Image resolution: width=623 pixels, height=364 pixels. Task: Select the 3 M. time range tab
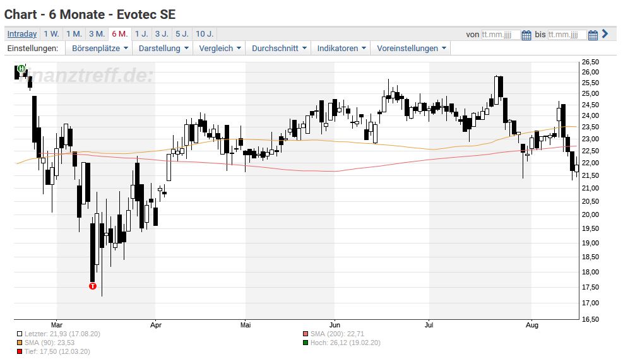point(97,33)
